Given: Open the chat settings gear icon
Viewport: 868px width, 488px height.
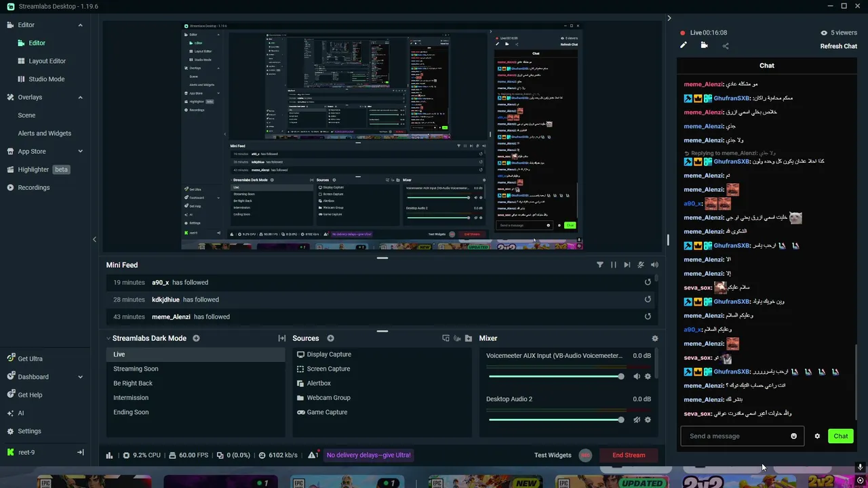Looking at the screenshot, I should [x=817, y=436].
